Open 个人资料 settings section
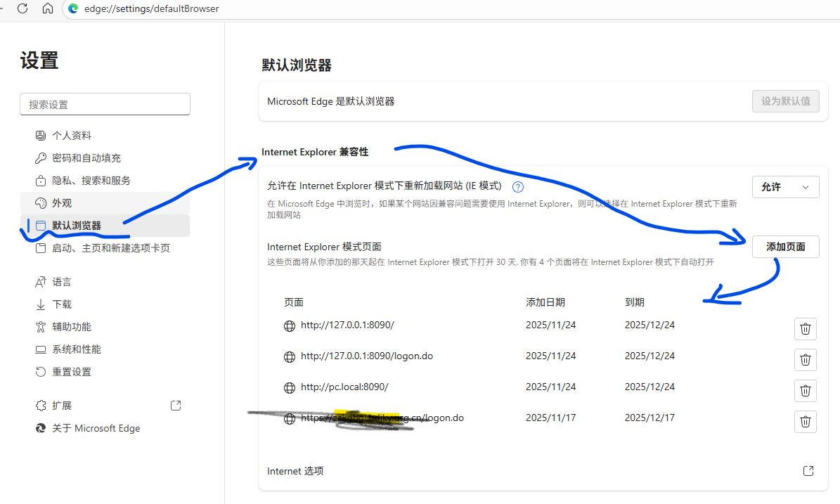The image size is (840, 504). coord(72,136)
